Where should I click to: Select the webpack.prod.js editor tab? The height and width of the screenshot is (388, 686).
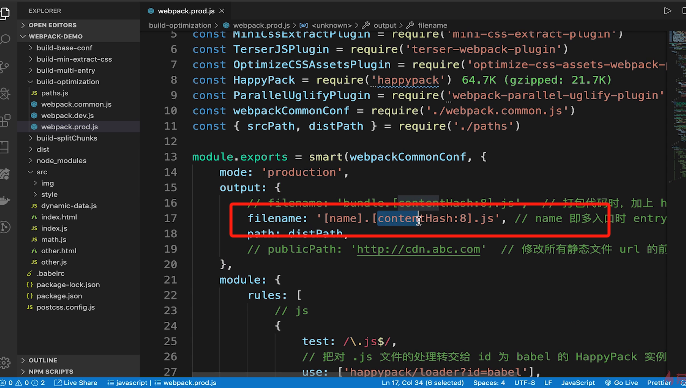click(x=186, y=11)
